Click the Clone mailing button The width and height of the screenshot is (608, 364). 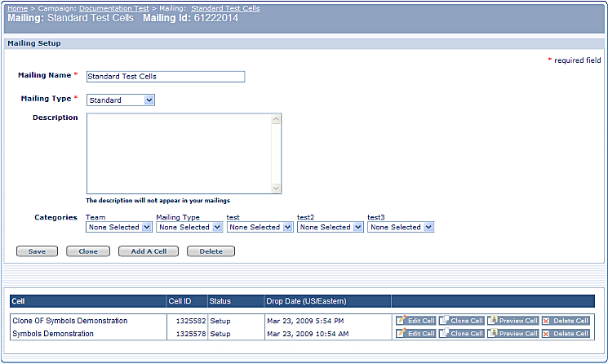click(x=87, y=251)
